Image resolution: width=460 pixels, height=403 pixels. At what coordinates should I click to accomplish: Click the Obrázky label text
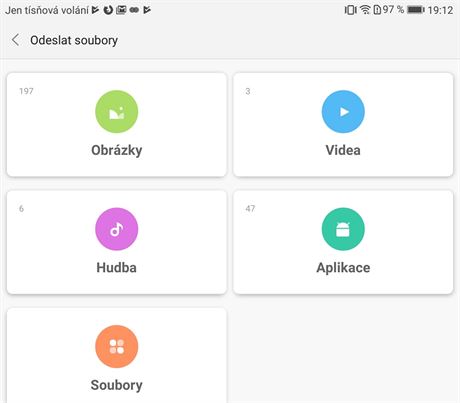(x=117, y=150)
